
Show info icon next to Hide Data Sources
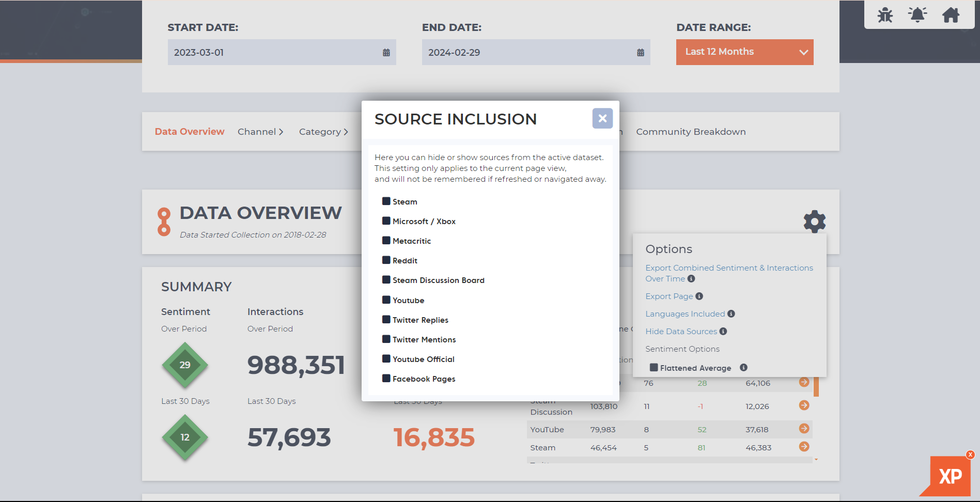coord(723,332)
